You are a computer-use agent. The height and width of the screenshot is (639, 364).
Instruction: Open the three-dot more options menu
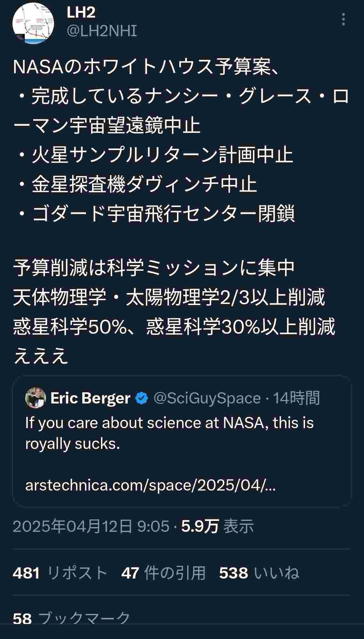pos(343,20)
